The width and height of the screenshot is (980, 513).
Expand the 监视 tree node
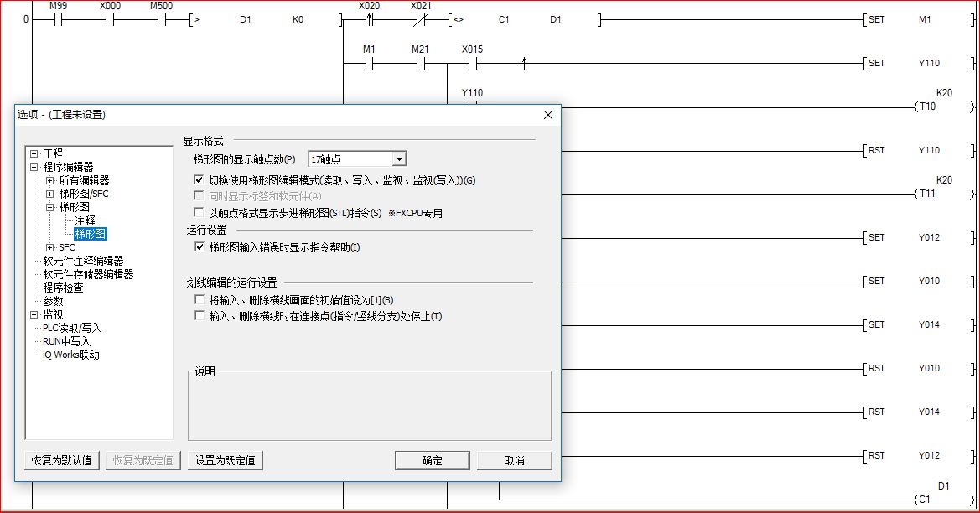[x=34, y=314]
